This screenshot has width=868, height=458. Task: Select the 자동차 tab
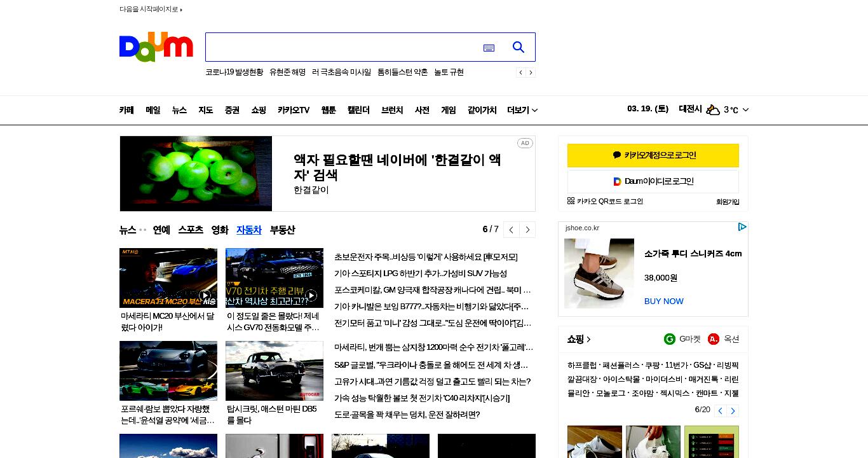249,230
